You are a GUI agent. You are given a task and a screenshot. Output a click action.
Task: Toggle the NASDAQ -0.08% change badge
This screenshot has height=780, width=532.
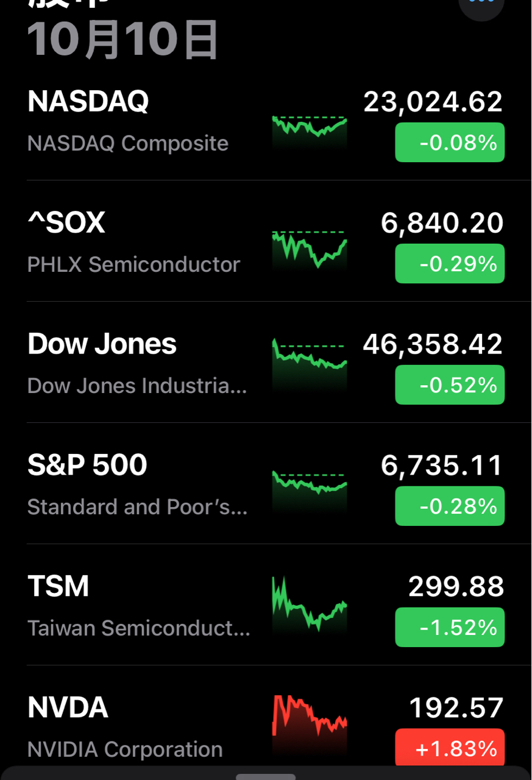coord(450,143)
